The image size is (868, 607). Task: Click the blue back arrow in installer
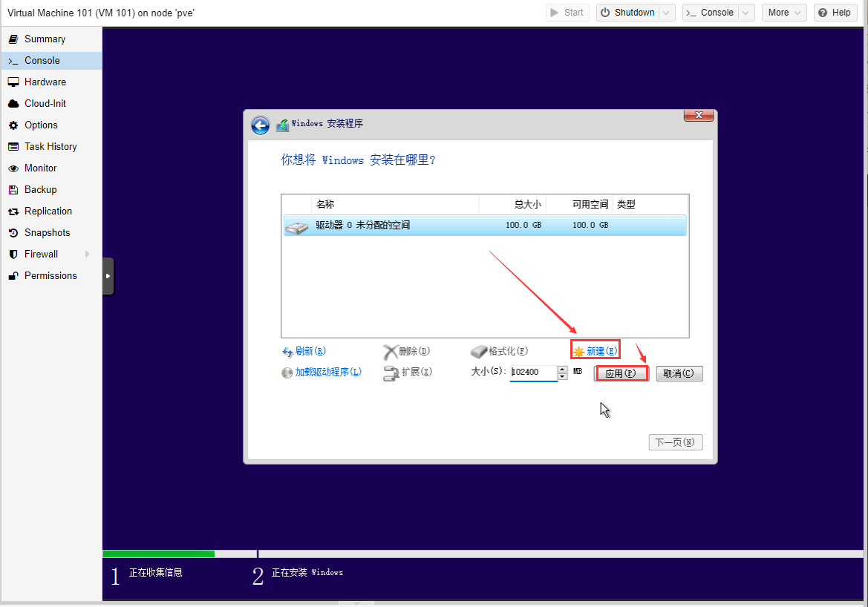tap(260, 125)
